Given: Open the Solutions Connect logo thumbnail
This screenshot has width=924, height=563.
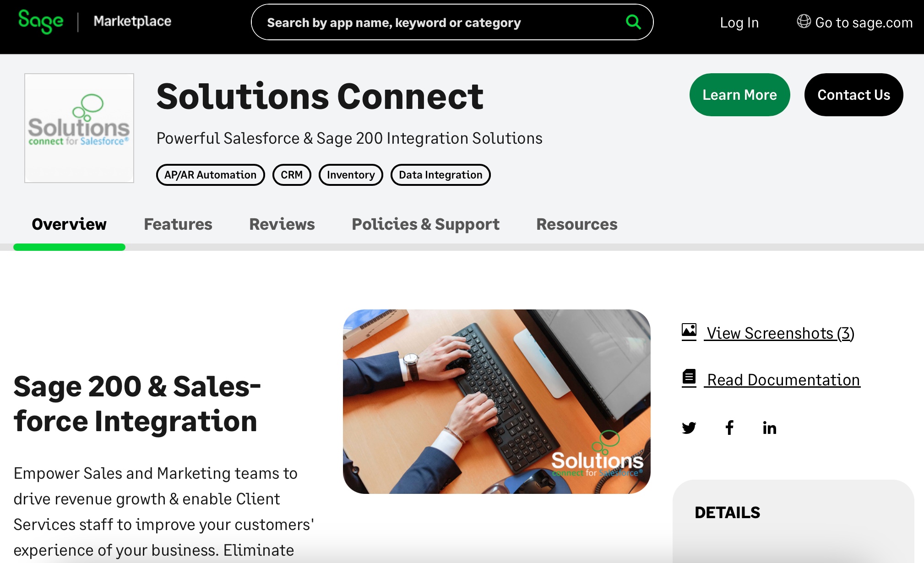Looking at the screenshot, I should [79, 128].
